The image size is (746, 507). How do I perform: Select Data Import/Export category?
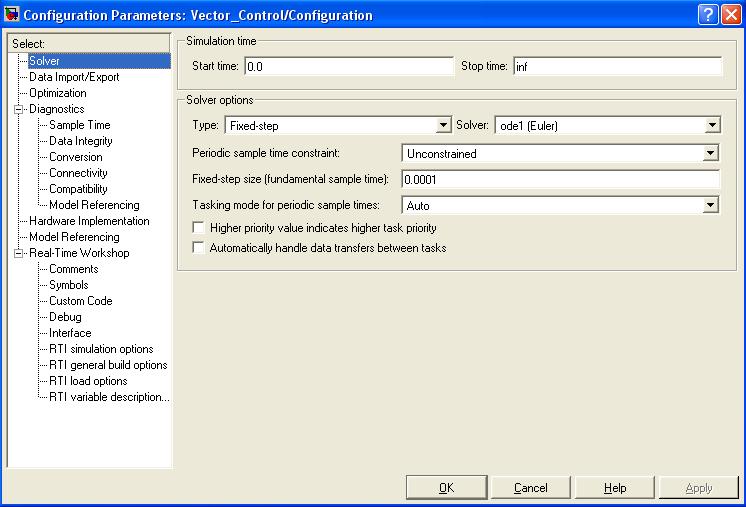coord(74,77)
